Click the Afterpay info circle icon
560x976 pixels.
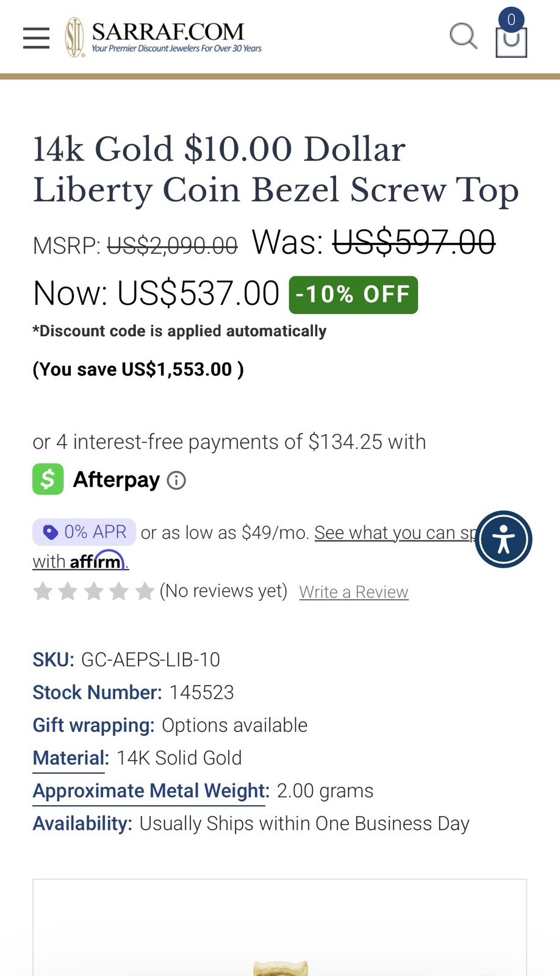pyautogui.click(x=176, y=481)
